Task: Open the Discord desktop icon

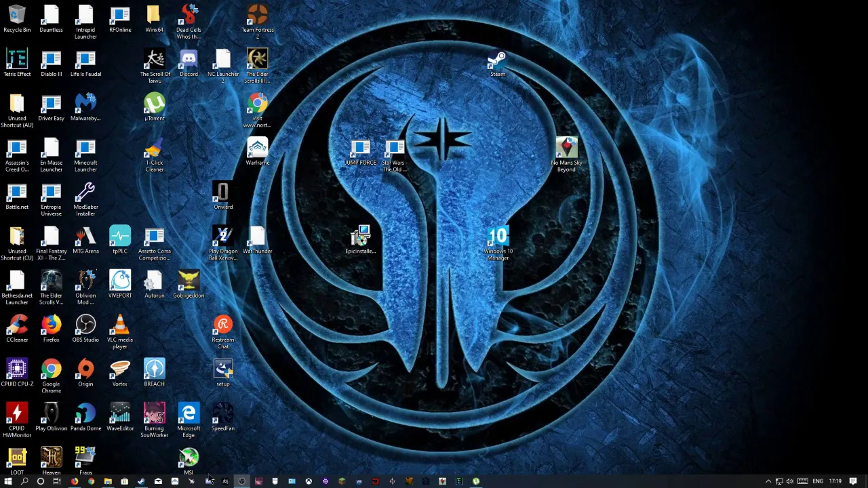Action: (189, 62)
